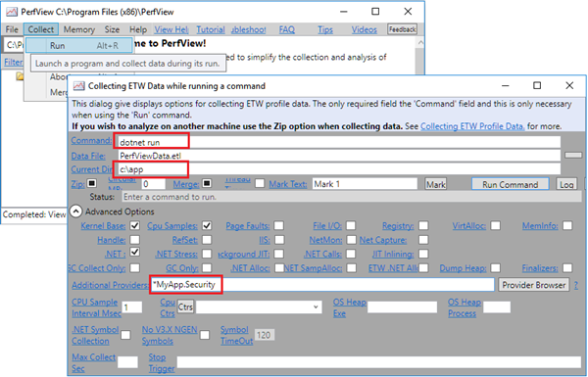Click the Run Command button
Screen dimensions: 588x377
point(510,184)
